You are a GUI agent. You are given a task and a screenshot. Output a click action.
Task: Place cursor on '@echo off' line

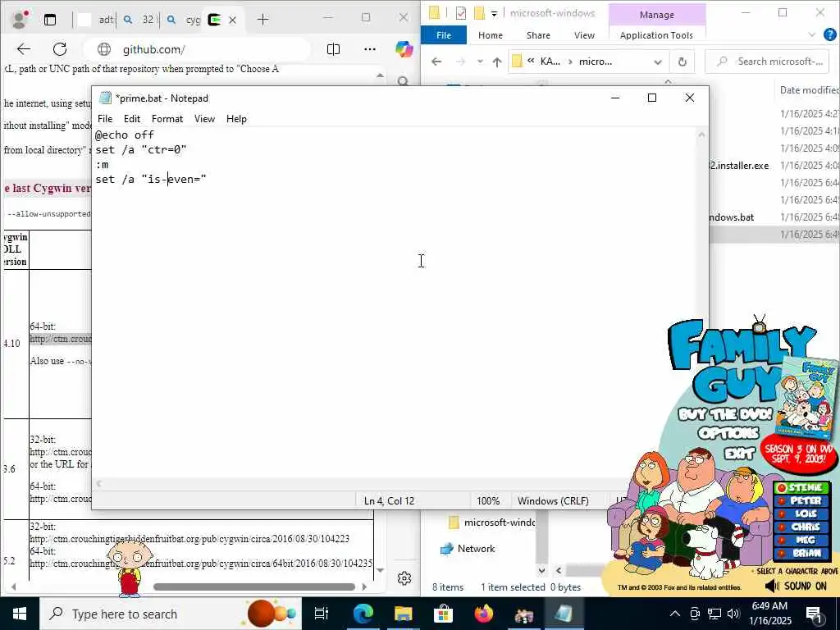125,135
